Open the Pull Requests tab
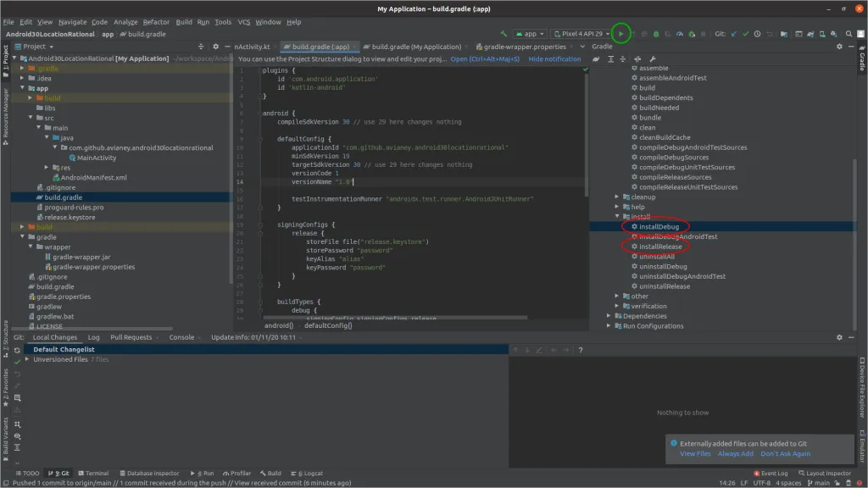868x488 pixels. [131, 337]
